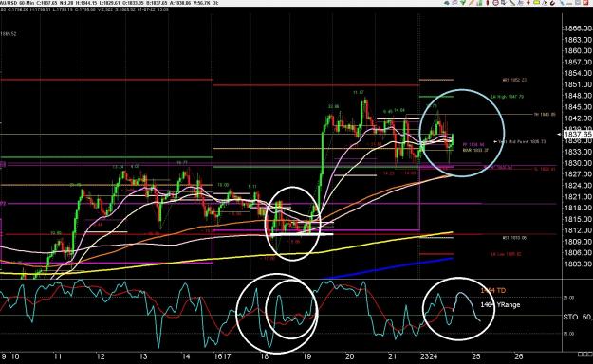Screen dimensions: 593x364
Task: Click the green LK High level label
Action: [x=508, y=97]
